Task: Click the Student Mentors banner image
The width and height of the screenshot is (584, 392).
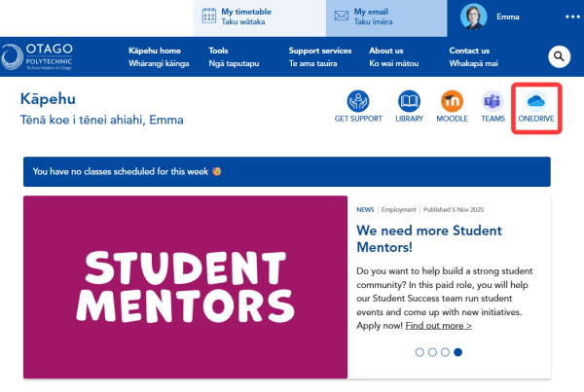Action: click(185, 287)
